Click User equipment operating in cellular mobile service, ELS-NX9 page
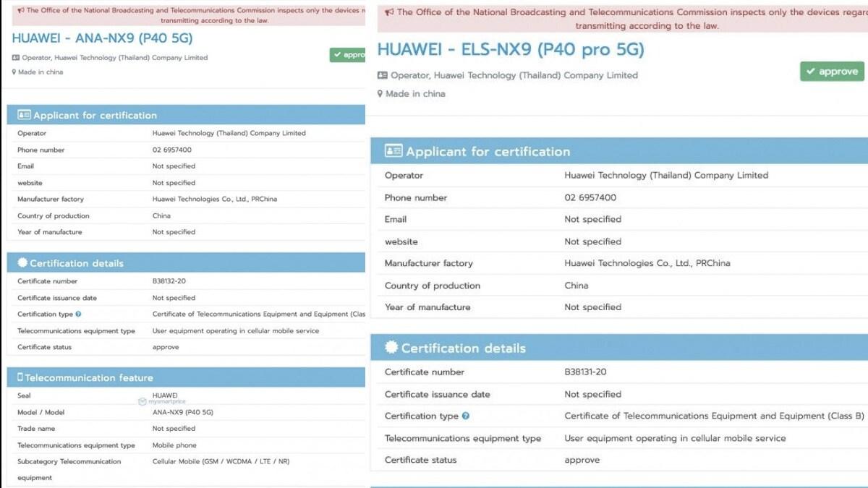The width and height of the screenshot is (868, 488). tap(675, 438)
